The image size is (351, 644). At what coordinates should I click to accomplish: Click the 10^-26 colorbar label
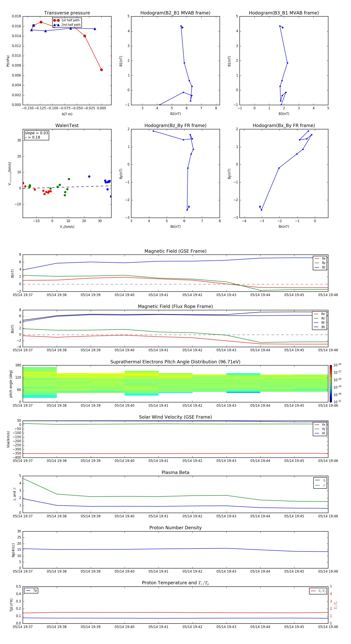click(x=338, y=365)
